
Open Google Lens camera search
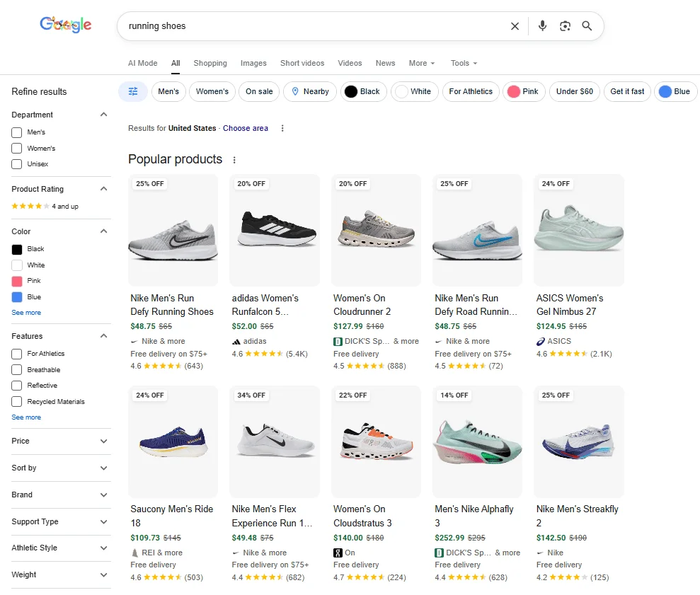(565, 25)
